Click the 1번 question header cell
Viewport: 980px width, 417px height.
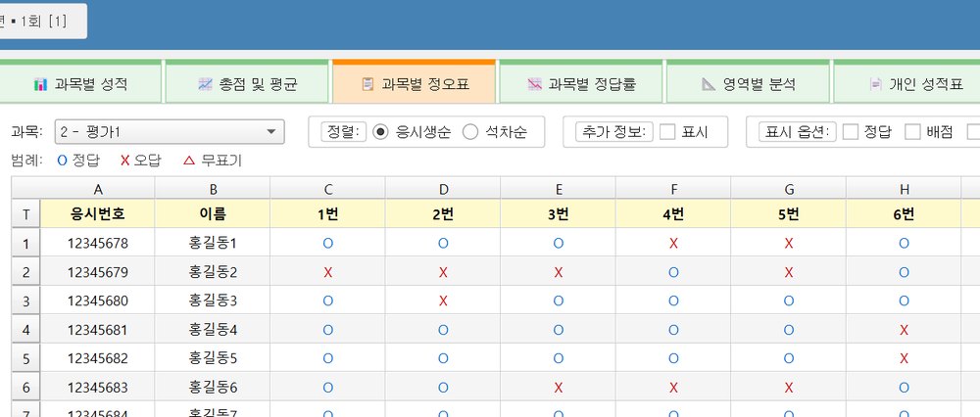coord(327,214)
